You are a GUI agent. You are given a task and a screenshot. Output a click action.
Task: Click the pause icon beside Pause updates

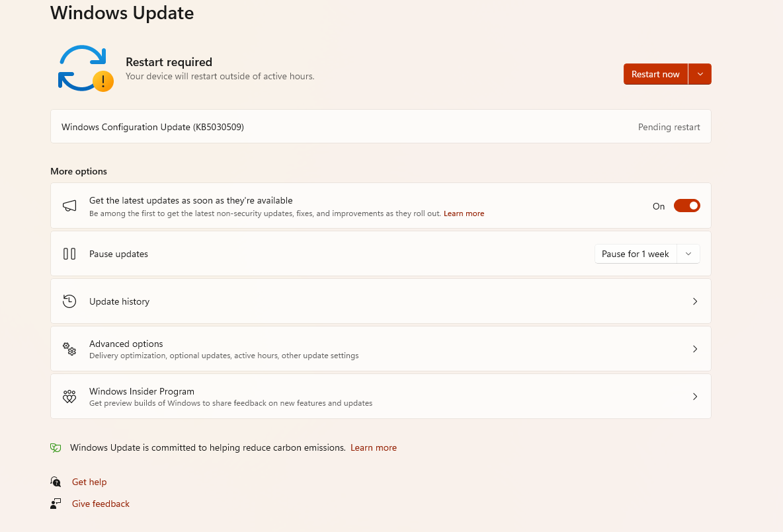point(69,254)
